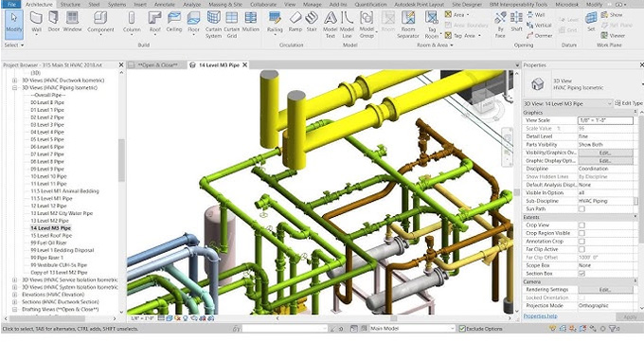Image resolution: width=644 pixels, height=342 pixels.
Task: Uncheck the Section Box checkbox
Action: coord(581,274)
